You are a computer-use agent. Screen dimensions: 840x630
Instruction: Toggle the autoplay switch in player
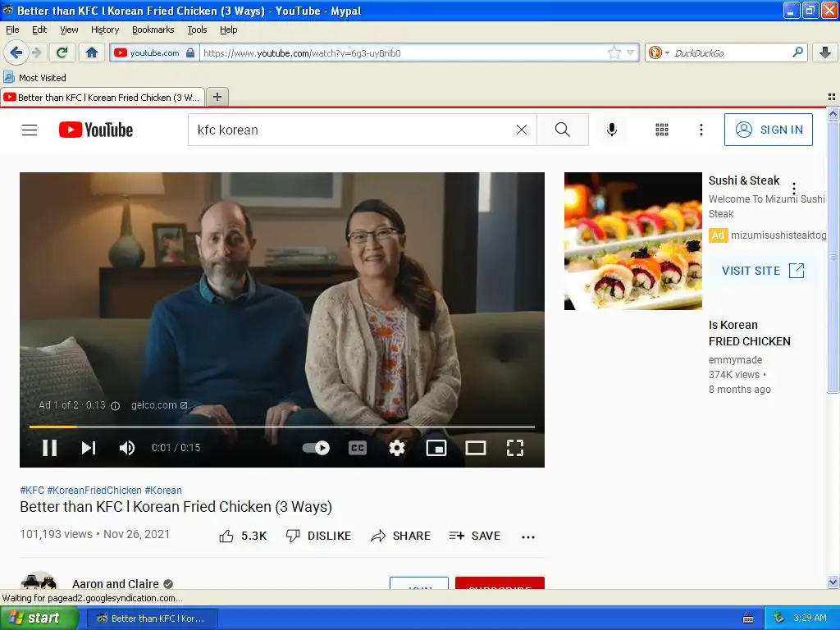pos(316,448)
